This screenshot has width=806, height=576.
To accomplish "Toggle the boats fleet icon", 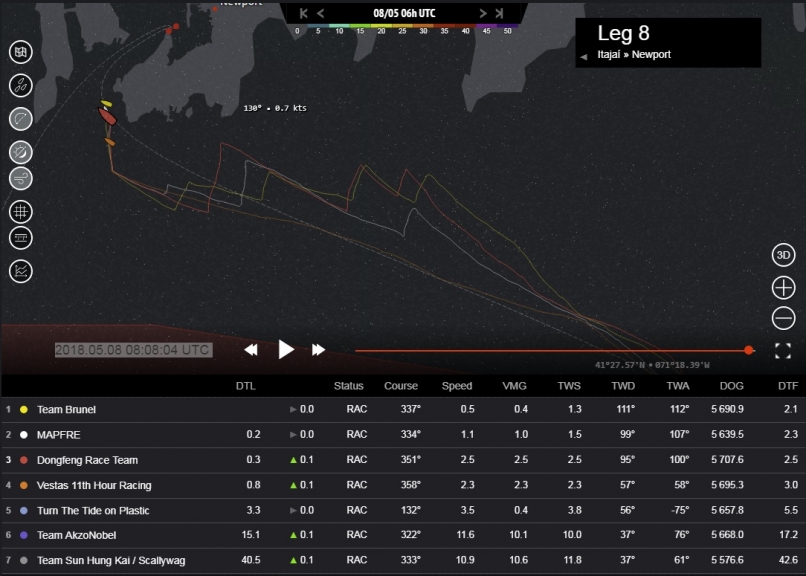I will 21,85.
